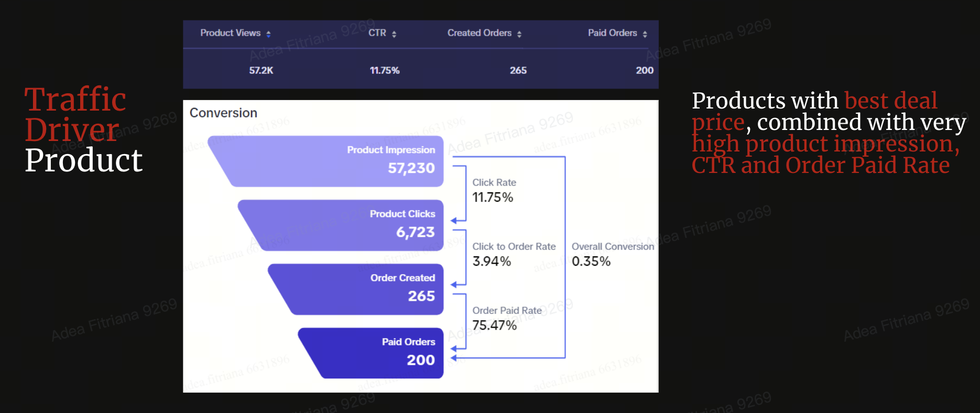Viewport: 980px width, 413px height.
Task: Click the sort arrows beside Paid Orders
Action: point(645,34)
